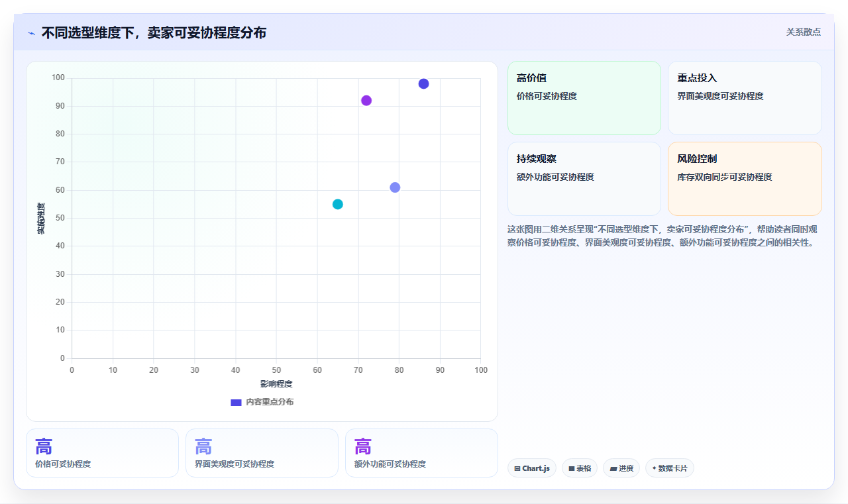
Task: Select the 价格可妥协程度 summary card
Action: tap(102, 453)
